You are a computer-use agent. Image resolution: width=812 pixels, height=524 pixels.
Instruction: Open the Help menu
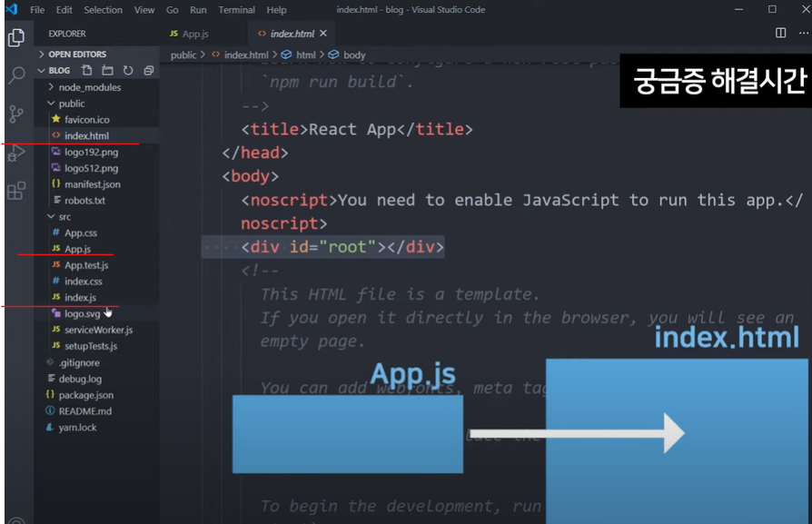click(x=276, y=10)
